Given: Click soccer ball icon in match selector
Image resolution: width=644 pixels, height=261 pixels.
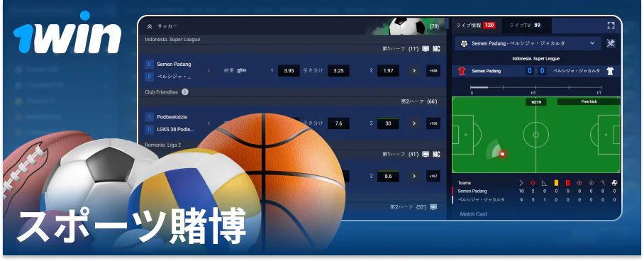Looking at the screenshot, I should click(x=464, y=43).
